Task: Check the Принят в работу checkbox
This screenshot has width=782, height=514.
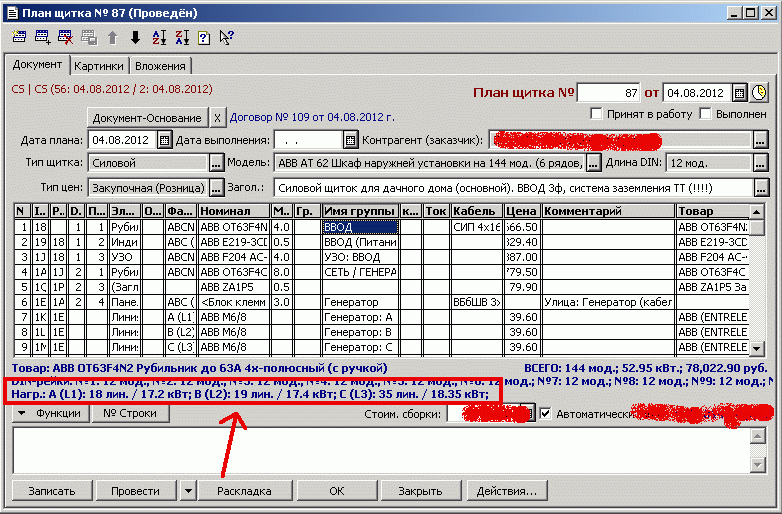Action: 598,114
